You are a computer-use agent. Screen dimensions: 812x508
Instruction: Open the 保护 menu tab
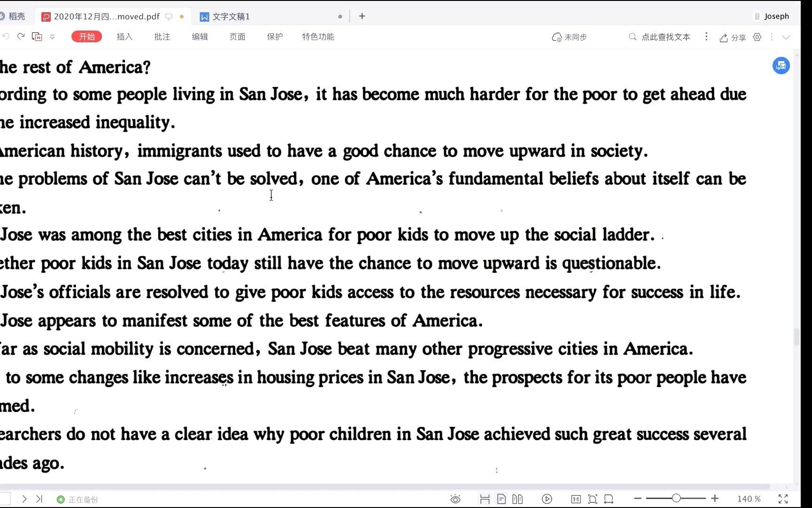click(275, 37)
